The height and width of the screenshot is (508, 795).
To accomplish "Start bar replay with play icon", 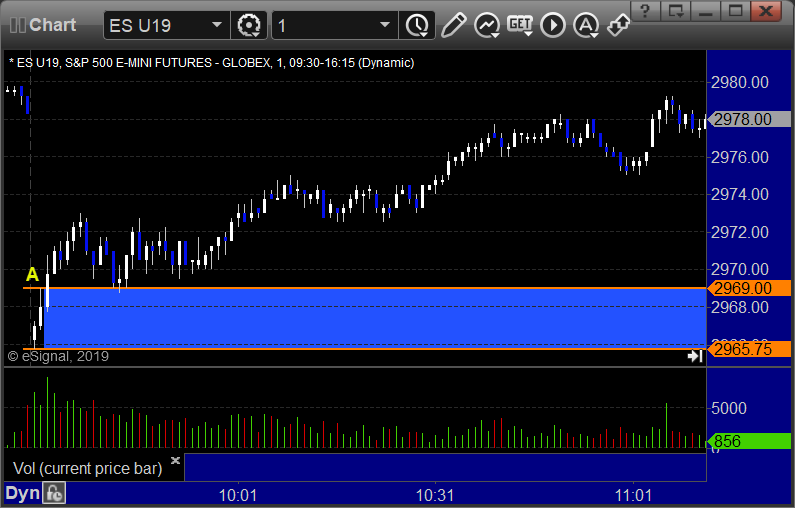I will pyautogui.click(x=553, y=25).
